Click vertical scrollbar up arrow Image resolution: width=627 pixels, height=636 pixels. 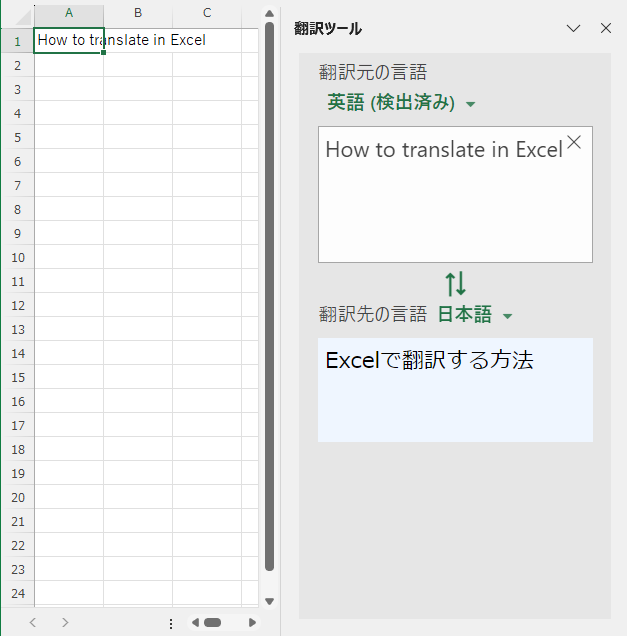[x=269, y=14]
